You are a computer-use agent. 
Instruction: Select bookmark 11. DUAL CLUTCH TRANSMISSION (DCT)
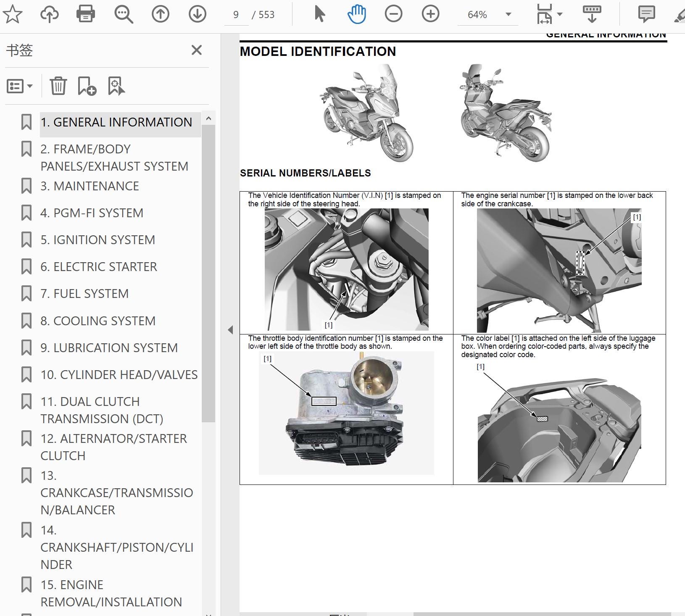(102, 410)
